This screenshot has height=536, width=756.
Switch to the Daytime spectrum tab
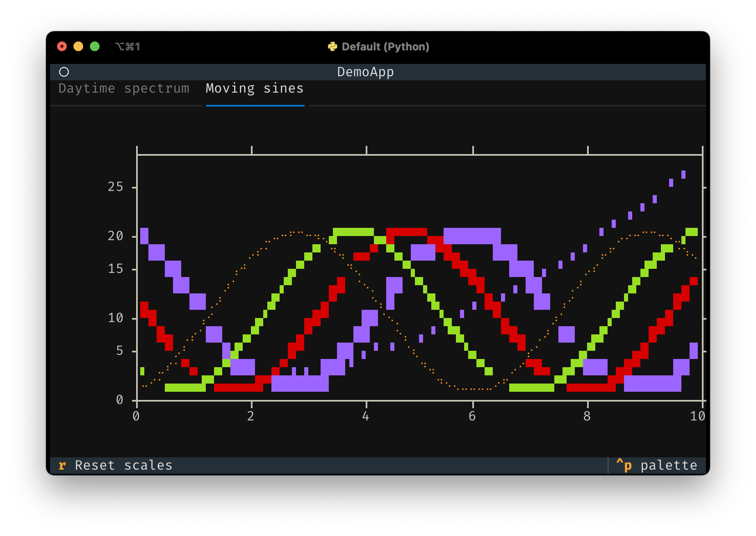point(124,88)
